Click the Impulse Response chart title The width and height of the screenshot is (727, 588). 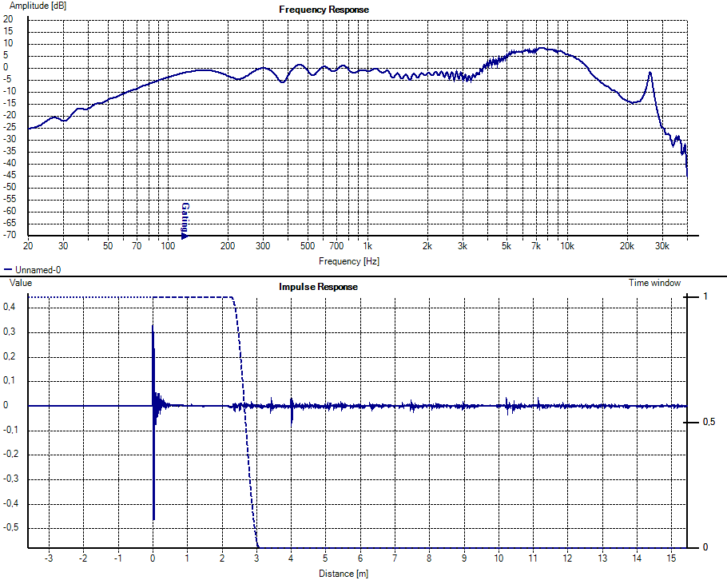click(x=318, y=287)
